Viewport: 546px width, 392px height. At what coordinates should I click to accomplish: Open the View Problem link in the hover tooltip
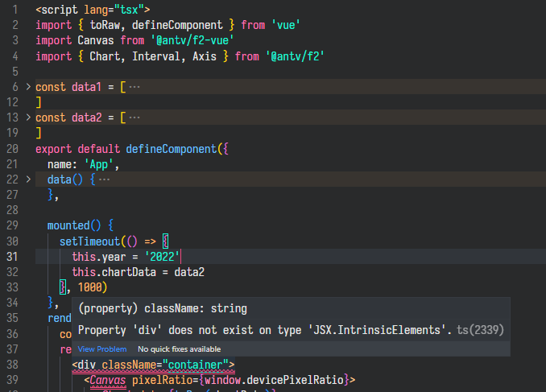[x=102, y=349]
